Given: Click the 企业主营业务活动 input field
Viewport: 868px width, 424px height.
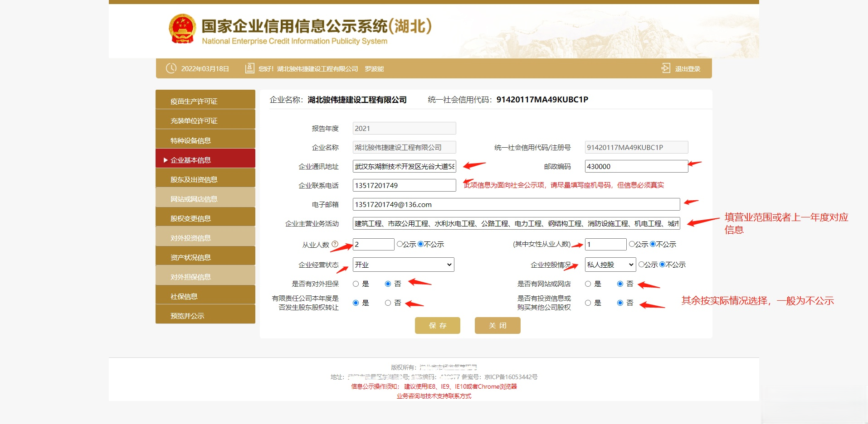Looking at the screenshot, I should (x=517, y=223).
